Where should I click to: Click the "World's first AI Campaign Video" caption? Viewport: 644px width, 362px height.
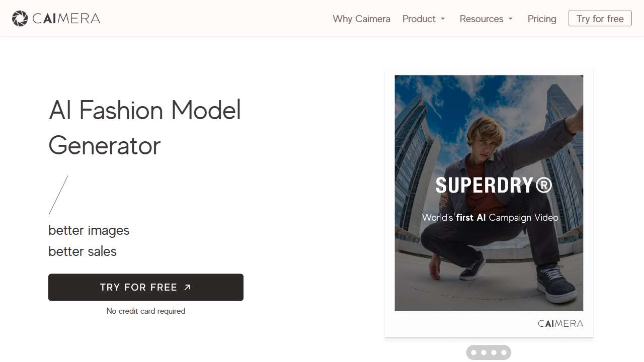(x=490, y=218)
